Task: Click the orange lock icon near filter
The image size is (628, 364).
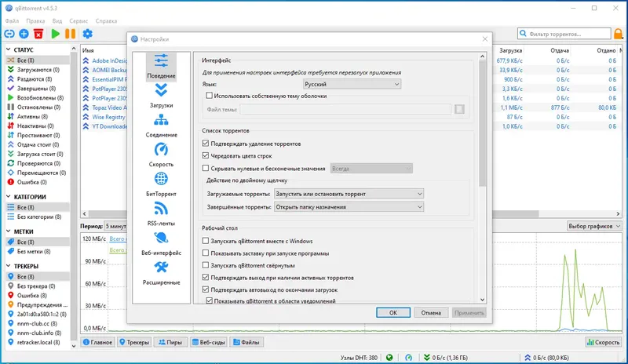Action: point(619,34)
